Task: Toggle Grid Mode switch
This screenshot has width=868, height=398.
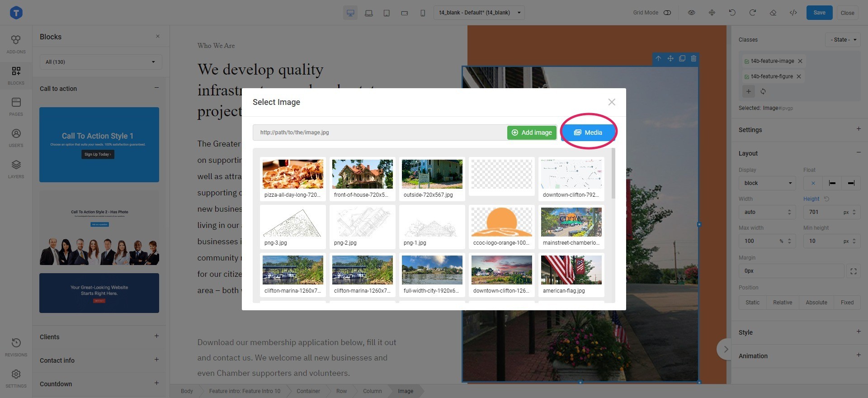Action: [667, 13]
